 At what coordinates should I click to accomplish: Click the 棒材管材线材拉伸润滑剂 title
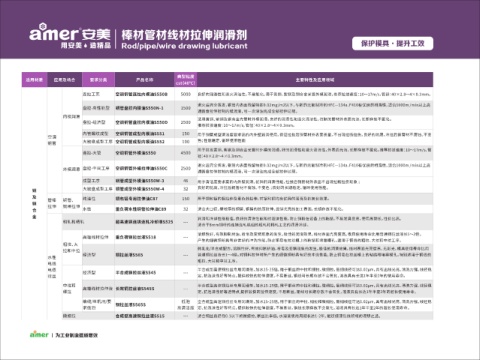point(184,35)
